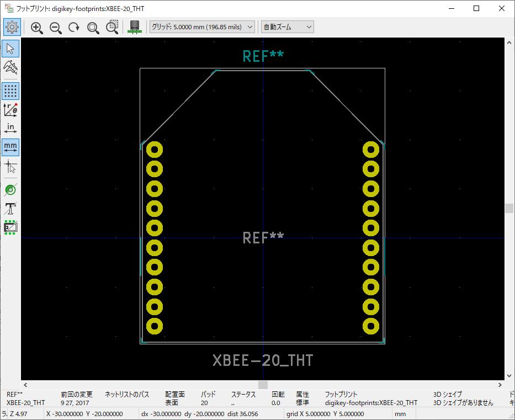Select the caliper measure tool
Image resolution: width=515 pixels, height=420 pixels.
tap(10, 67)
